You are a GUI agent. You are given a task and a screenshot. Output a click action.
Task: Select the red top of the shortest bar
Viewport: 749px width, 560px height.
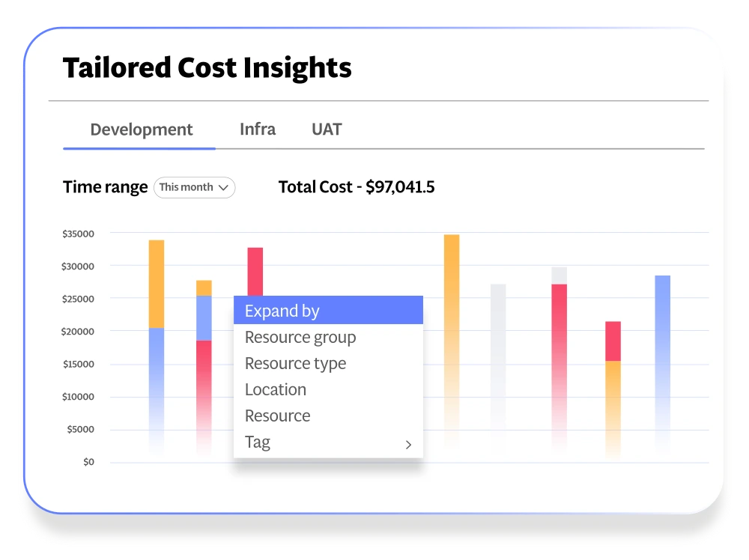(x=613, y=341)
